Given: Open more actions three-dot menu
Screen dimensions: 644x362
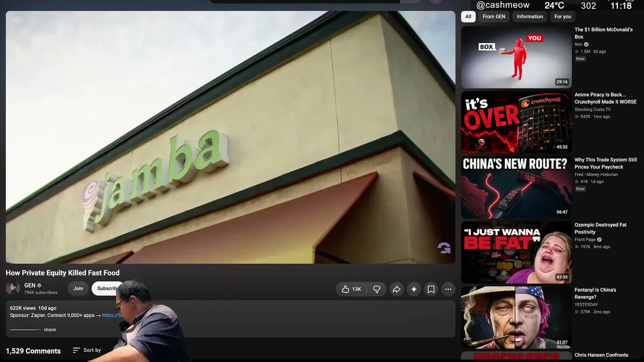Looking at the screenshot, I should pos(448,289).
